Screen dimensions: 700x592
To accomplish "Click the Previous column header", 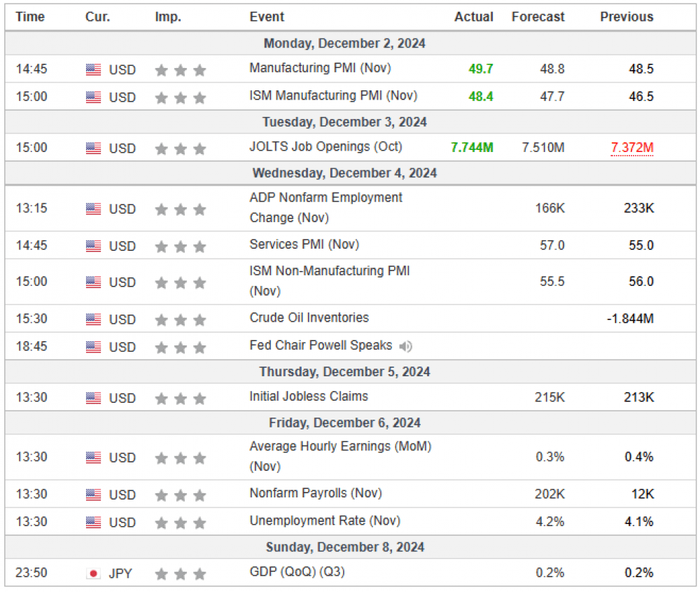I will (626, 17).
